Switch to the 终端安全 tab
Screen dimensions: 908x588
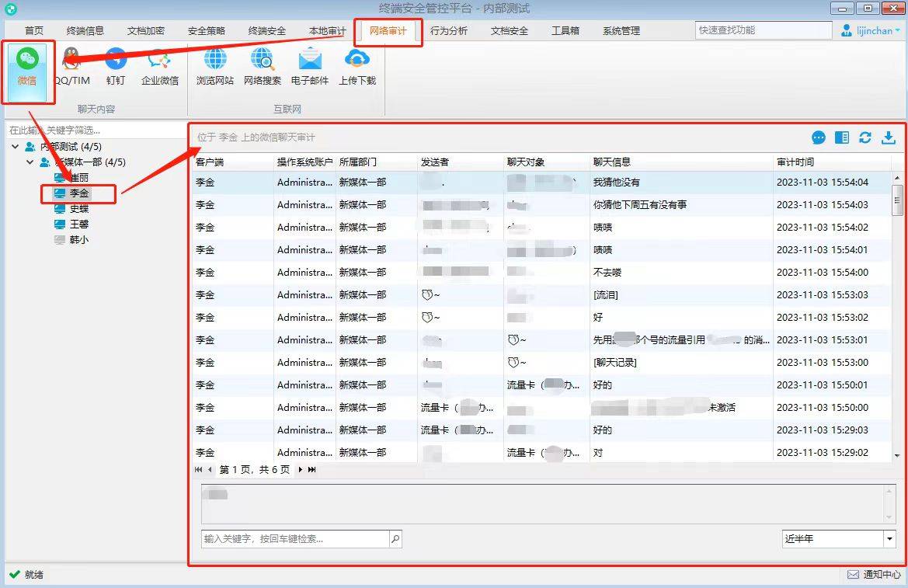[x=267, y=31]
